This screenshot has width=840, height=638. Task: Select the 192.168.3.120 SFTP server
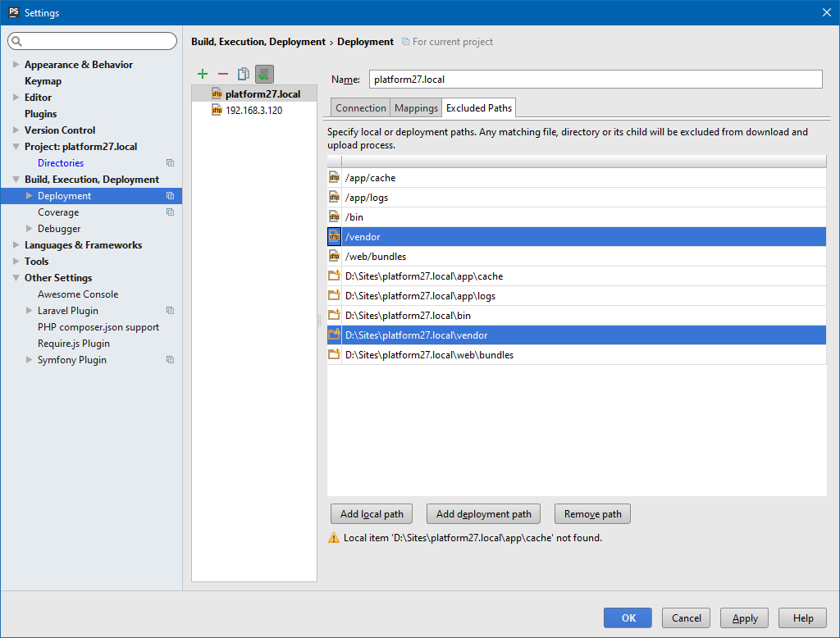tap(253, 110)
